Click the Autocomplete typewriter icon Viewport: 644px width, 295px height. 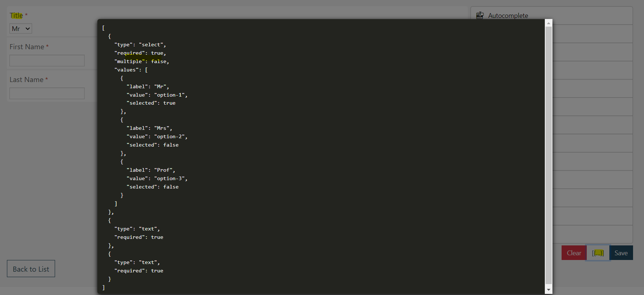pos(480,15)
